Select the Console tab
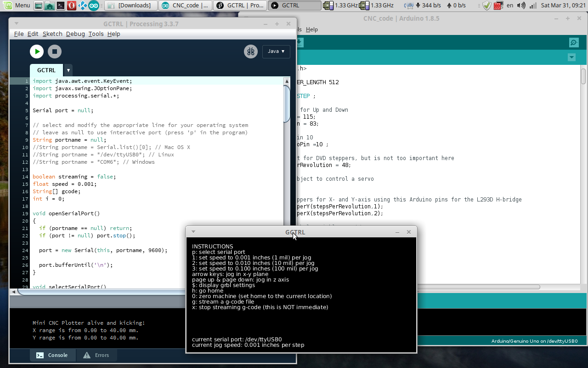Viewport: 588px width, 368px height. tap(52, 355)
